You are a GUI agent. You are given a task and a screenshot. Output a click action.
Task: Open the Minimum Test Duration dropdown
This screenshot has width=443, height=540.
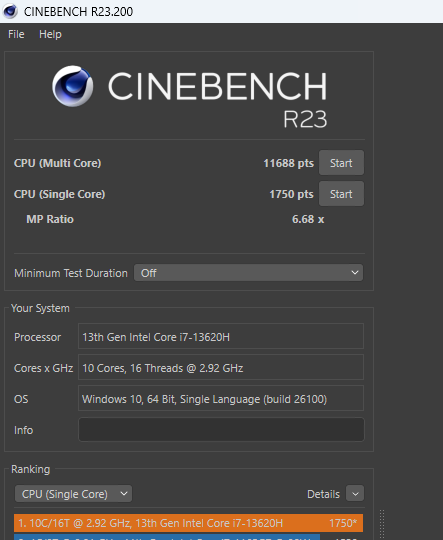point(248,273)
